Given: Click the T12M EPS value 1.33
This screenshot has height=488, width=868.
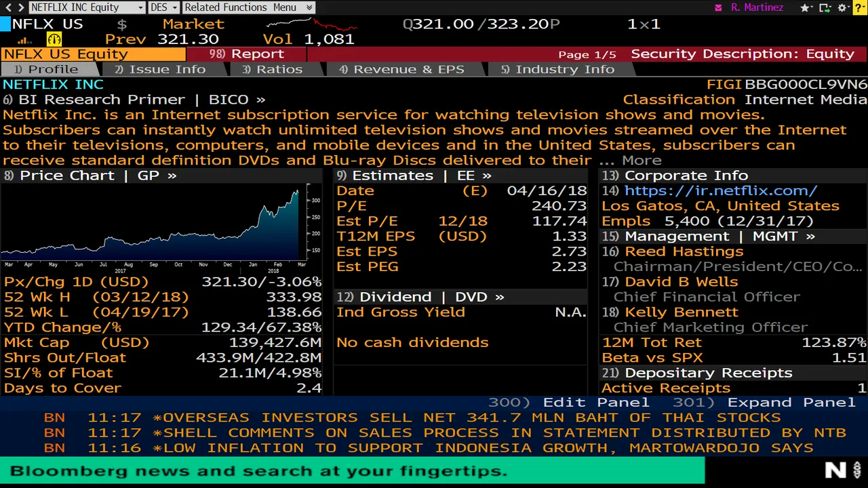Looking at the screenshot, I should tap(568, 237).
